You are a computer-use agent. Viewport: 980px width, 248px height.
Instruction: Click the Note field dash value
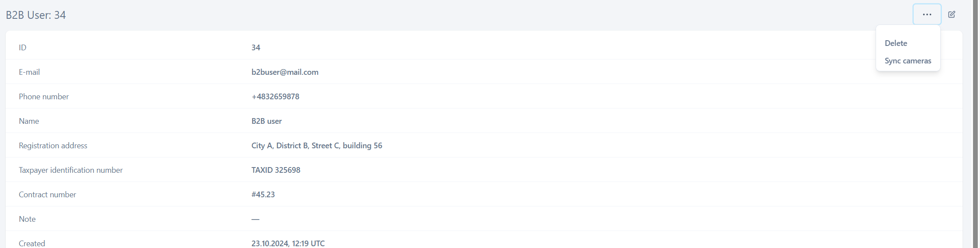255,219
